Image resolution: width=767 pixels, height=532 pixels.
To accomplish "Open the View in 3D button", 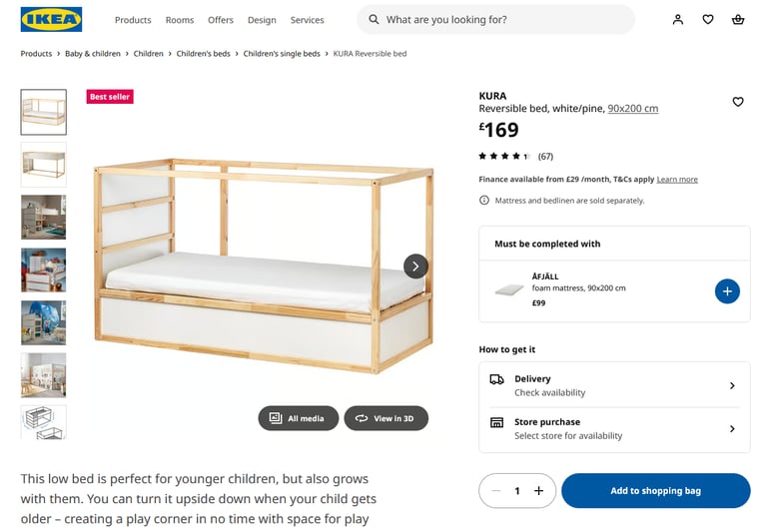I will click(x=385, y=418).
